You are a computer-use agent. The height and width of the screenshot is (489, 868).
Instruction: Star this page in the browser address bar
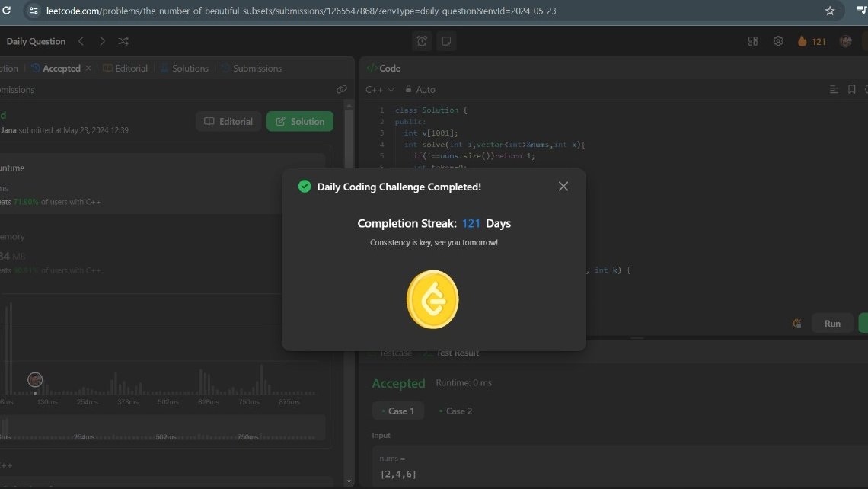pyautogui.click(x=830, y=11)
